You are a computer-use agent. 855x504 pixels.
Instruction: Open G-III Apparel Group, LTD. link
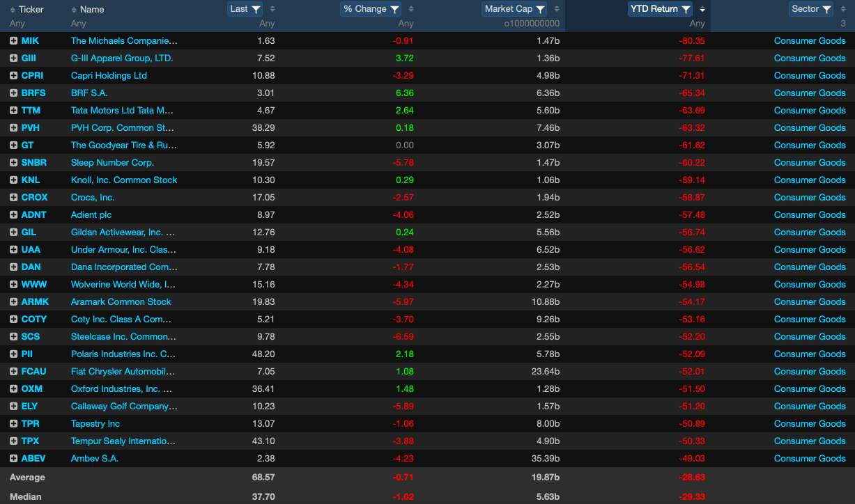122,58
